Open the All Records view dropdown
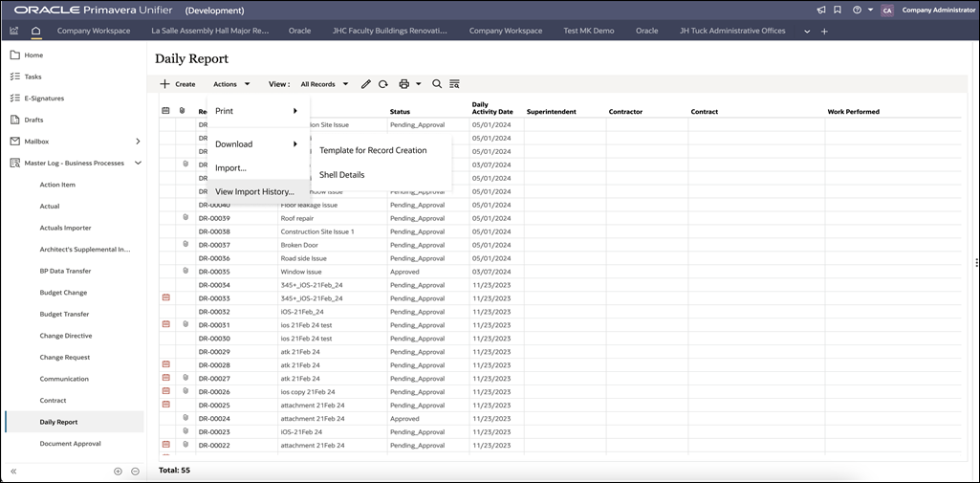This screenshot has width=980, height=483. [x=324, y=84]
